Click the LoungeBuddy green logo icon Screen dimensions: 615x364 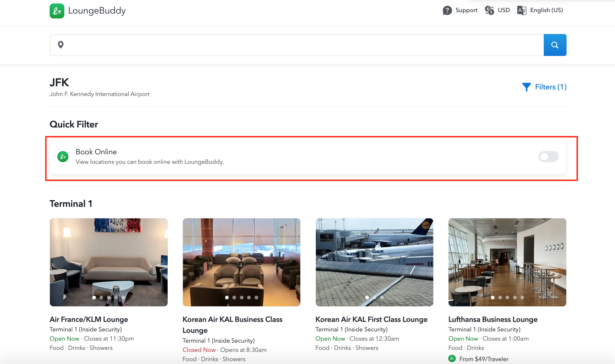[57, 11]
